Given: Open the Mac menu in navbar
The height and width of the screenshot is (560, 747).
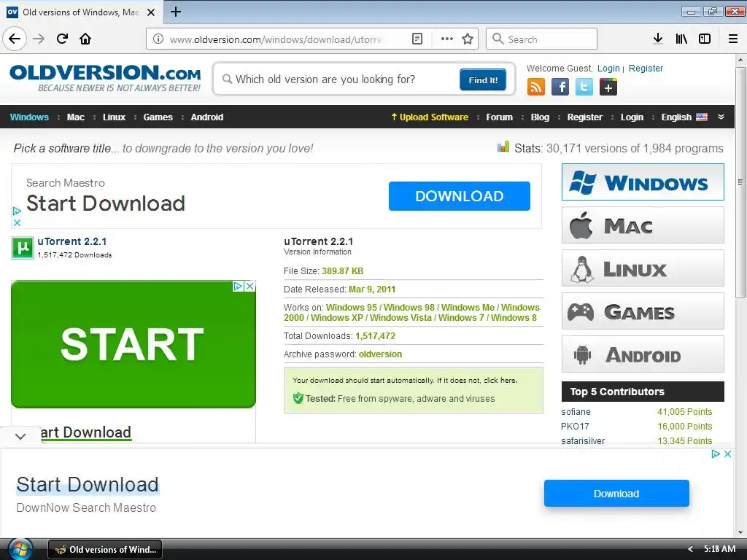Looking at the screenshot, I should (x=75, y=117).
